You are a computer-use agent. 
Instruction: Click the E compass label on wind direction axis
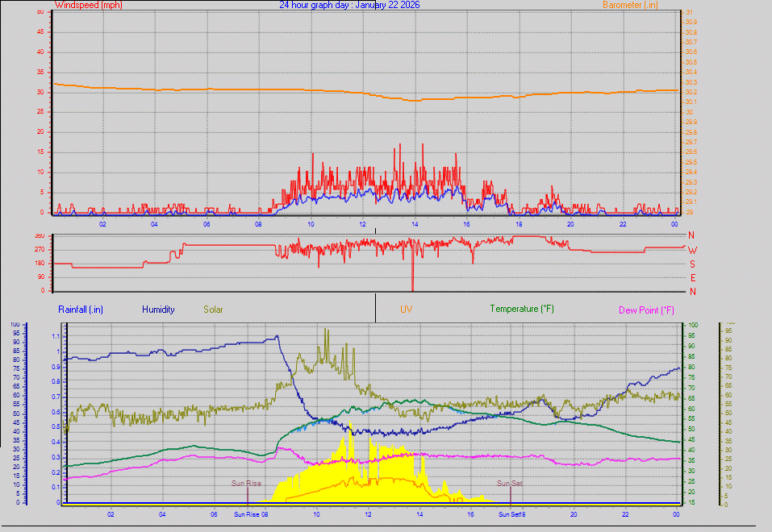coord(692,277)
